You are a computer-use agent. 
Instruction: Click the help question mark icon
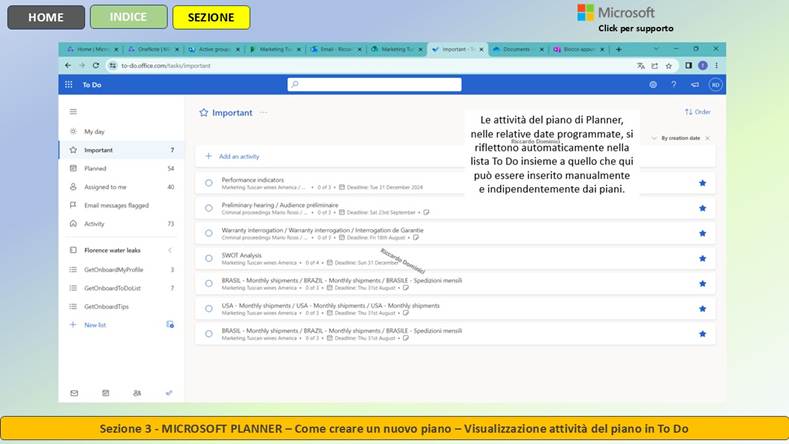click(x=673, y=85)
